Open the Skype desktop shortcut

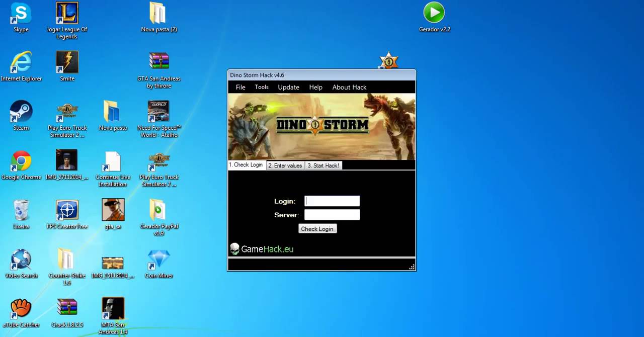(x=21, y=17)
